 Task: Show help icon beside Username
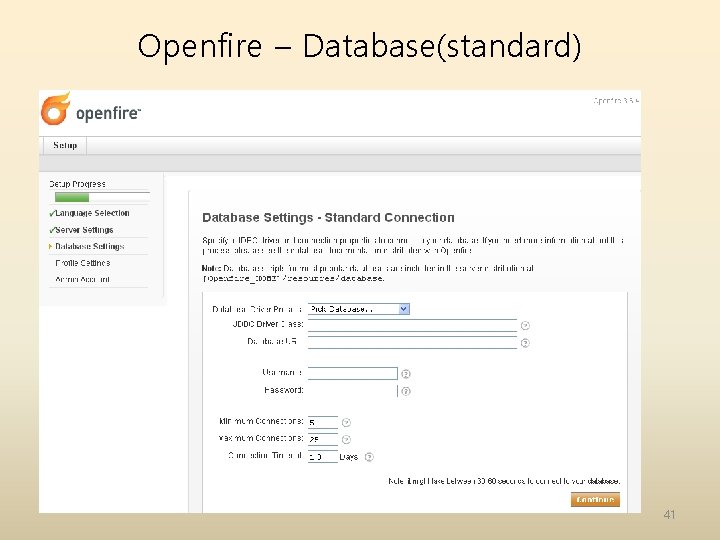tap(406, 374)
